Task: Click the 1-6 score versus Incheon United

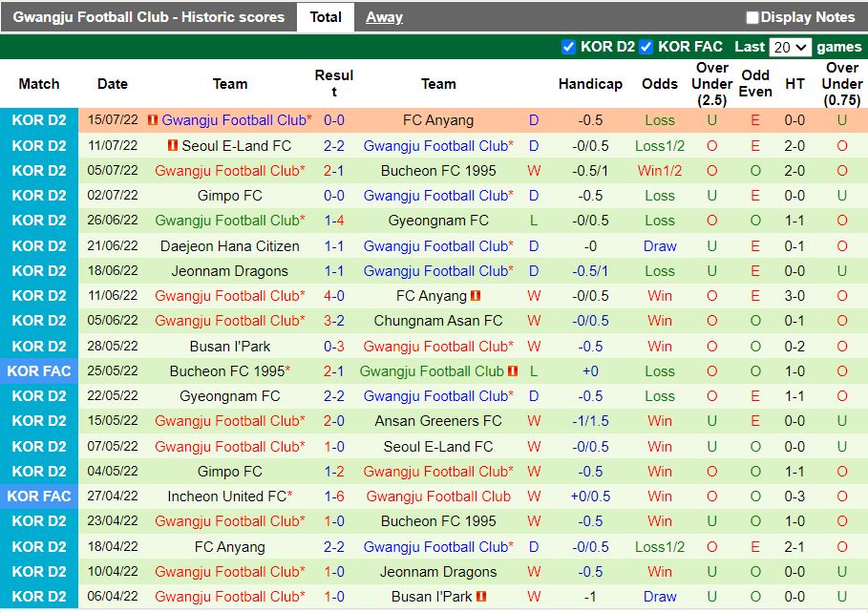Action: (x=334, y=497)
